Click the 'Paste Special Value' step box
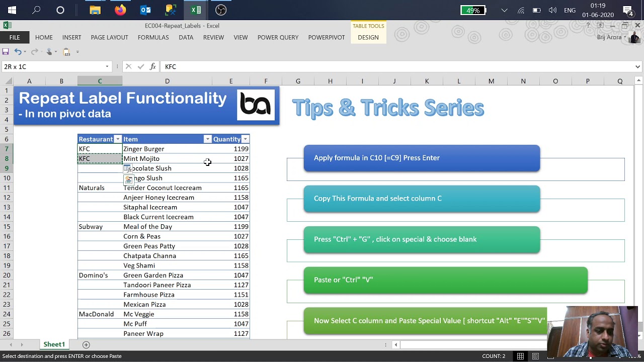 [x=425, y=321]
